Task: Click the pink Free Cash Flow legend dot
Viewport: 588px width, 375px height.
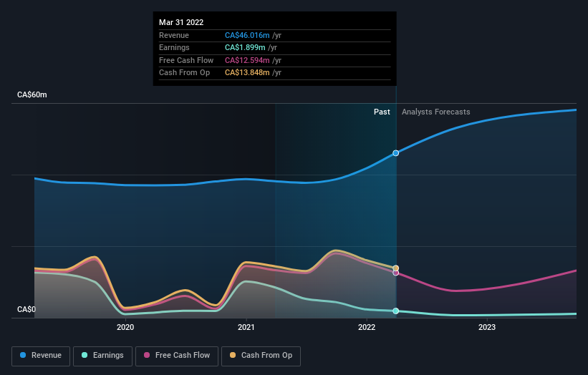Action: click(x=147, y=355)
